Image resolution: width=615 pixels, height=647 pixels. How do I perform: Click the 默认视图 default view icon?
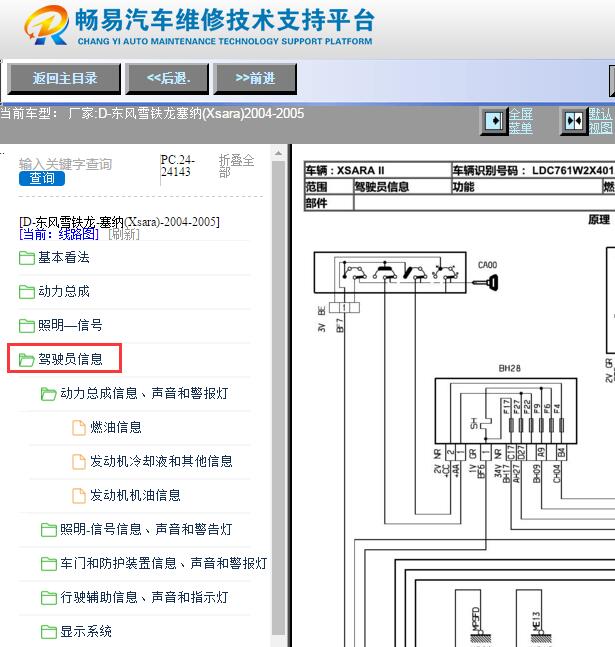(x=574, y=121)
